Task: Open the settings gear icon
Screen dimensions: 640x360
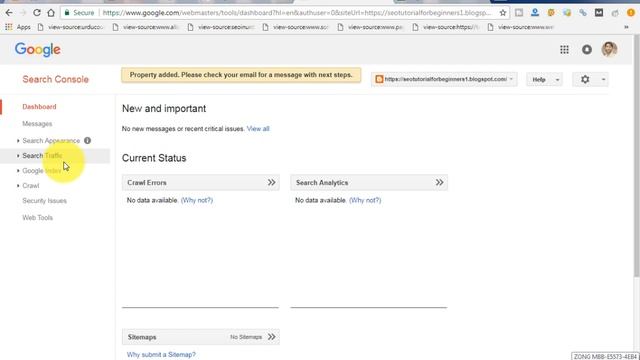Action: [585, 79]
